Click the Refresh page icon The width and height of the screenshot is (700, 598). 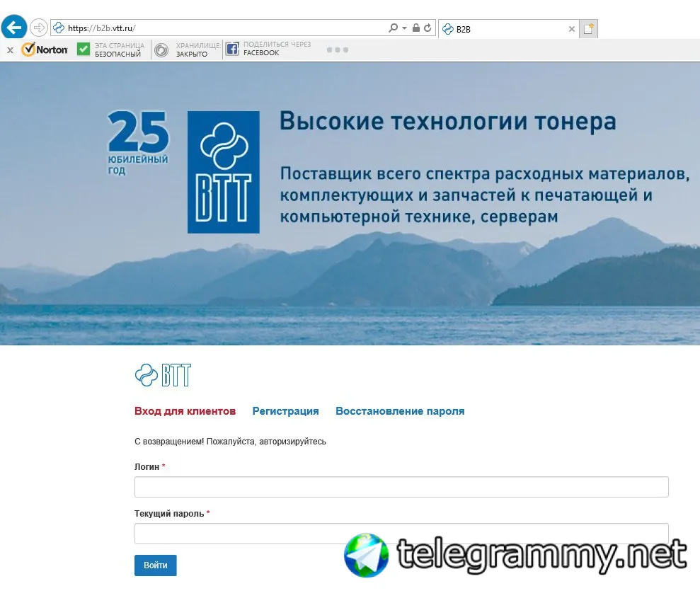tap(428, 28)
